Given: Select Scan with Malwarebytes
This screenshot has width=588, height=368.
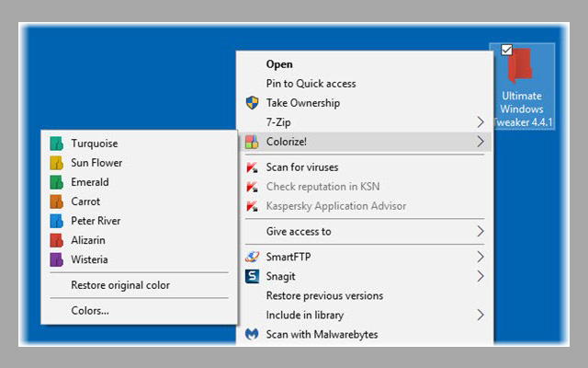Looking at the screenshot, I should click(365, 334).
